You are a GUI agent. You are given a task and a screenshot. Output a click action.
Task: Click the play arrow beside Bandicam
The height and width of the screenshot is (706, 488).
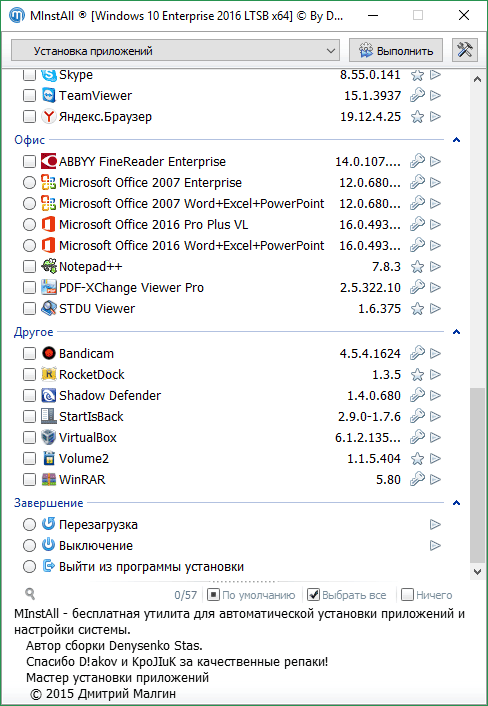[x=435, y=353]
